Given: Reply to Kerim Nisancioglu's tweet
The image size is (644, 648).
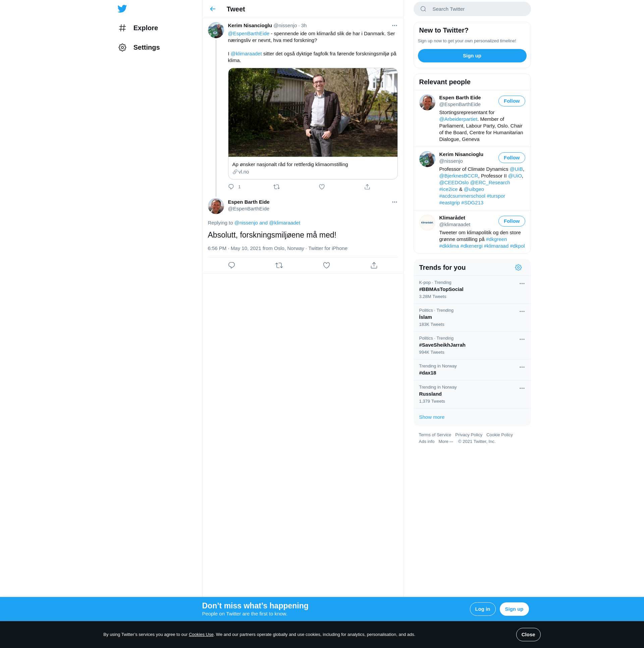Looking at the screenshot, I should pos(231,187).
